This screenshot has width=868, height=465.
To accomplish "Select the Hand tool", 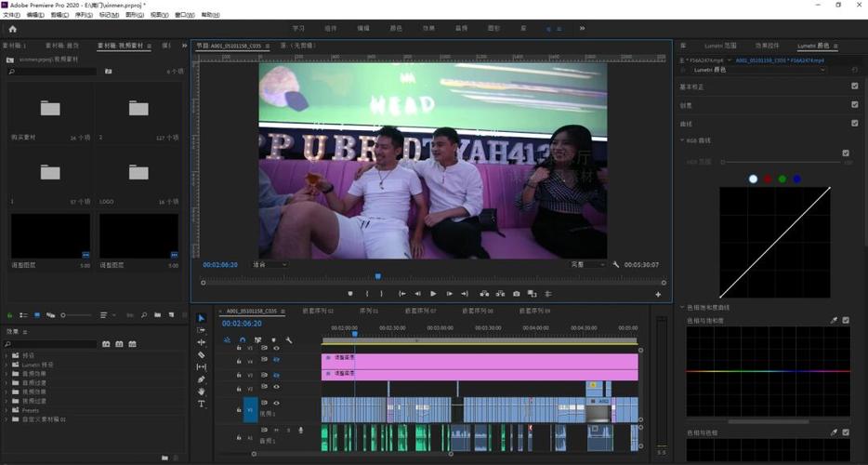I will pos(202,392).
